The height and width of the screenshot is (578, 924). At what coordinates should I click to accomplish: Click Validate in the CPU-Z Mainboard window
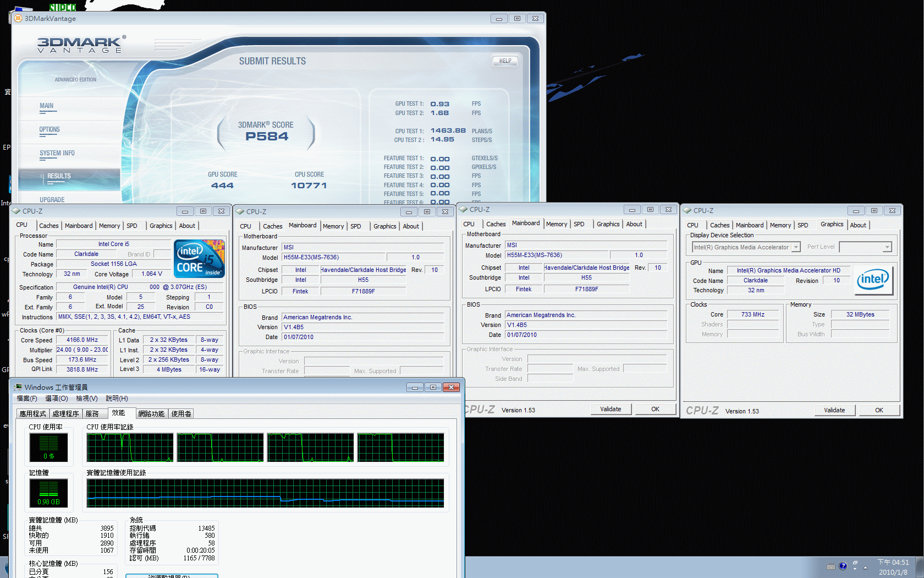pos(610,409)
